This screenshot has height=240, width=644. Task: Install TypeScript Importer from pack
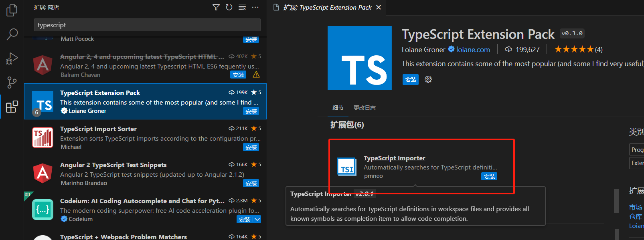pyautogui.click(x=489, y=176)
